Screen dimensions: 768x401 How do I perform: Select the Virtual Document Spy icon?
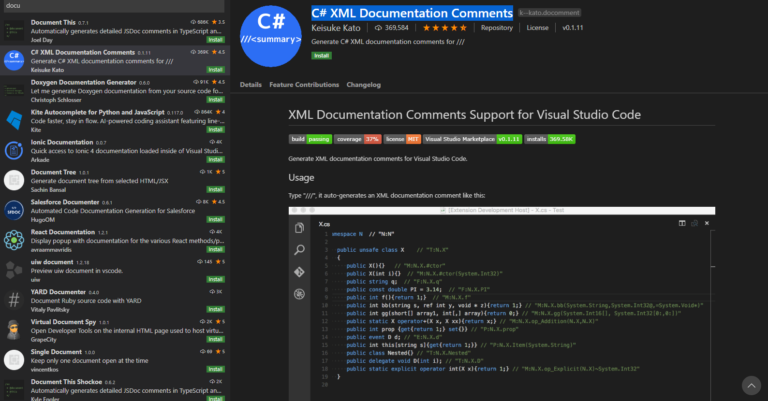click(14, 330)
